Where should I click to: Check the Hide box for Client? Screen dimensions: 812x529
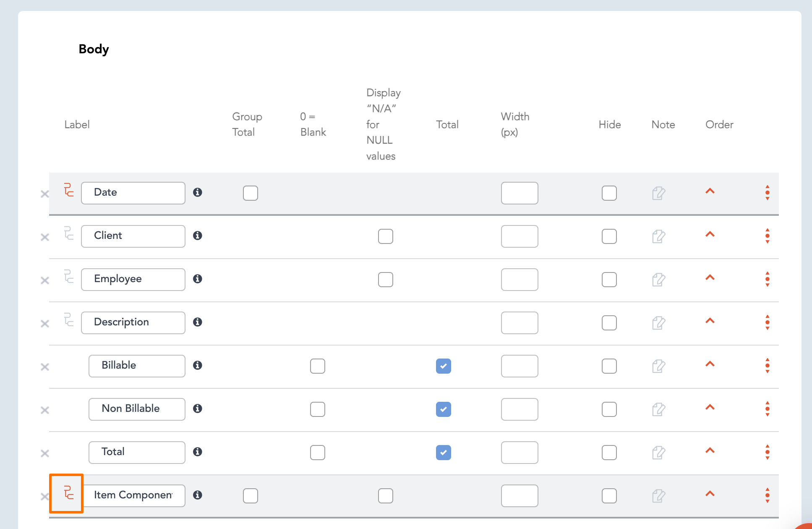[x=609, y=236]
